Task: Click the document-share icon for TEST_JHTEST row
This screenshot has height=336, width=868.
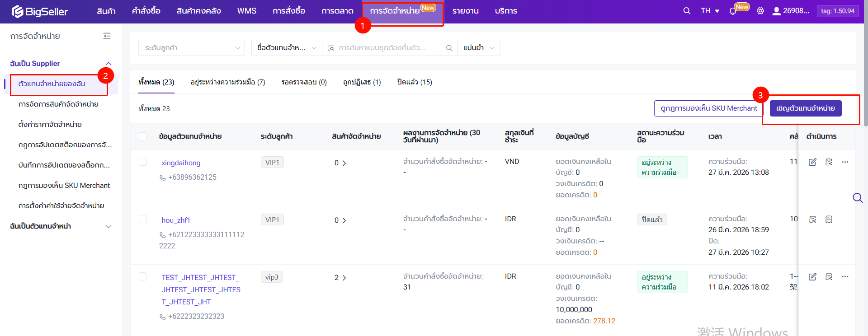Action: point(829,277)
